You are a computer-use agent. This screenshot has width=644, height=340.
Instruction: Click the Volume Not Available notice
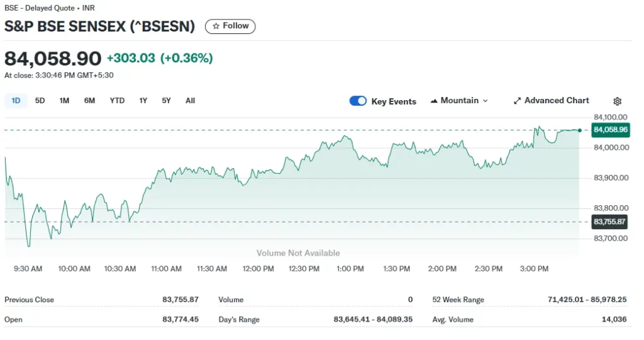pyautogui.click(x=298, y=253)
